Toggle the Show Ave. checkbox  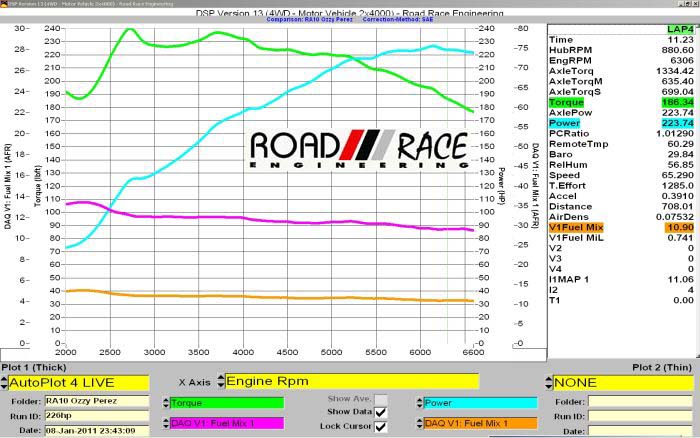click(x=380, y=400)
